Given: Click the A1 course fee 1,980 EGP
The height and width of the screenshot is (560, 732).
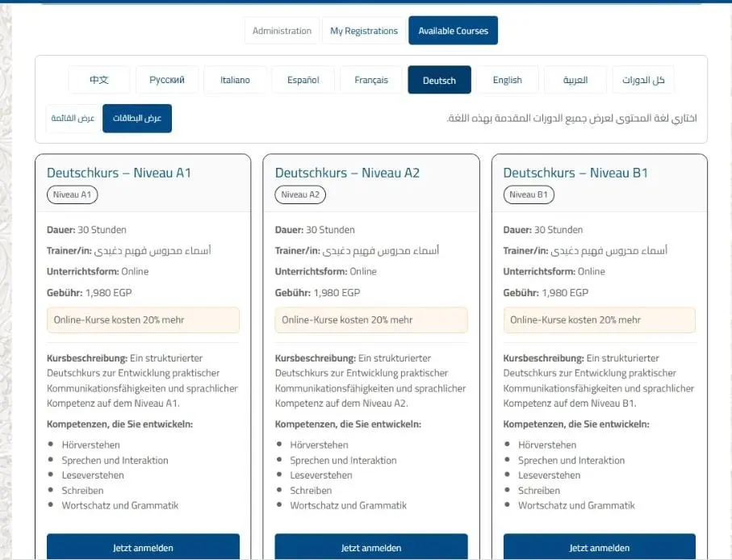Looking at the screenshot, I should [109, 293].
